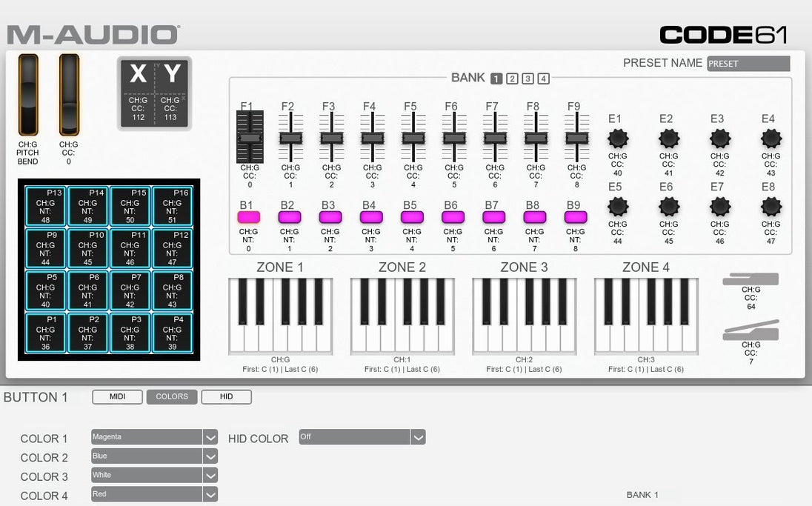Select the expression pedal icon CC 7
The height and width of the screenshot is (506, 812).
pos(751,330)
